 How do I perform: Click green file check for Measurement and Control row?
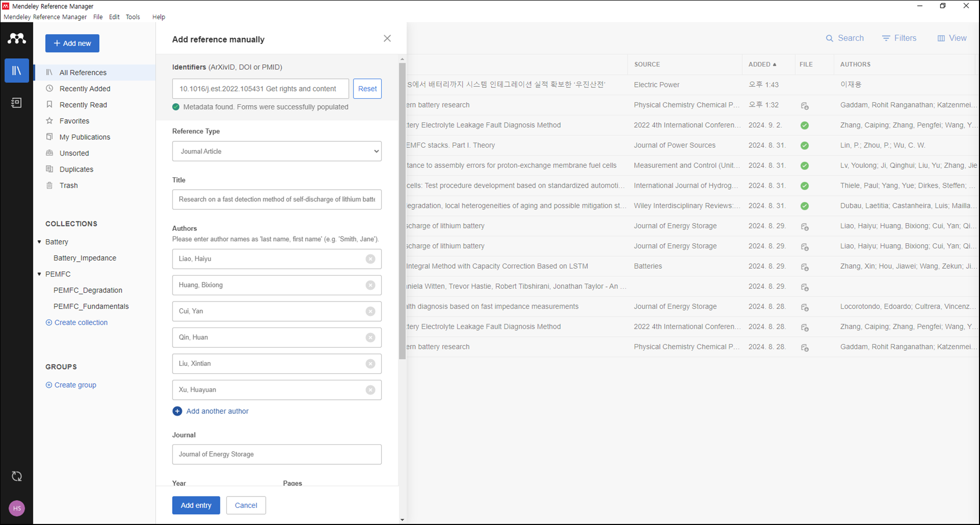point(805,166)
